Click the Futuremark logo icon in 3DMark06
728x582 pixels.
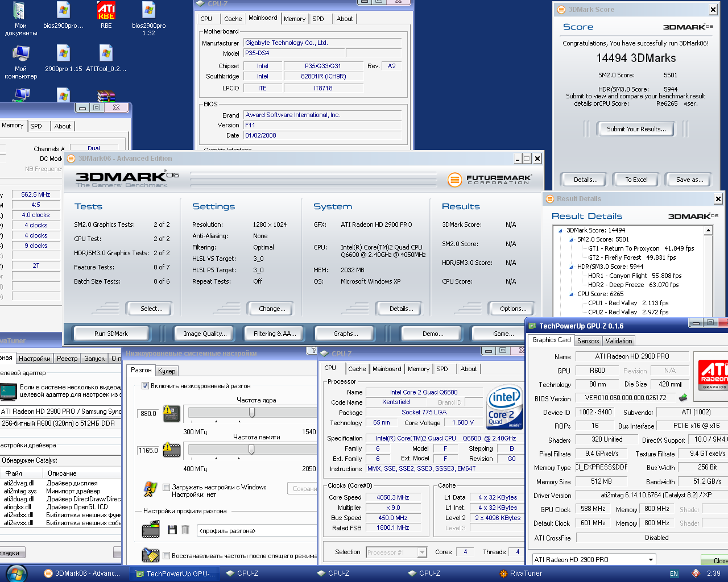pos(454,180)
